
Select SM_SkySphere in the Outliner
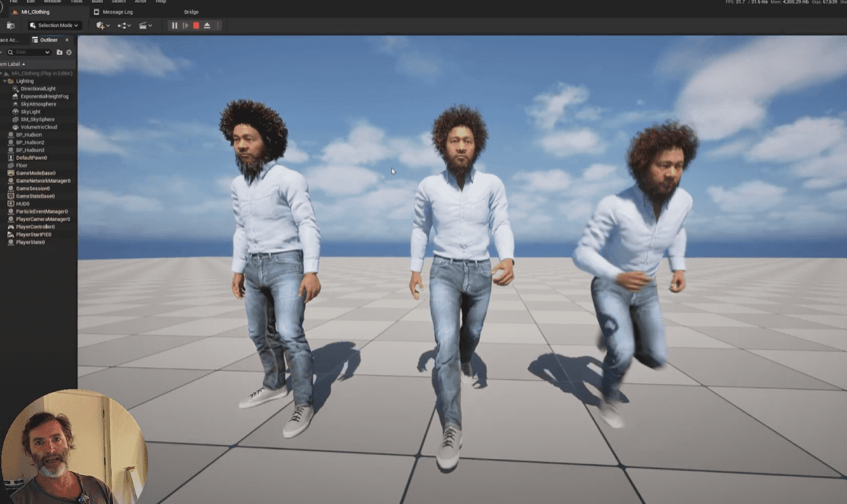(38, 119)
